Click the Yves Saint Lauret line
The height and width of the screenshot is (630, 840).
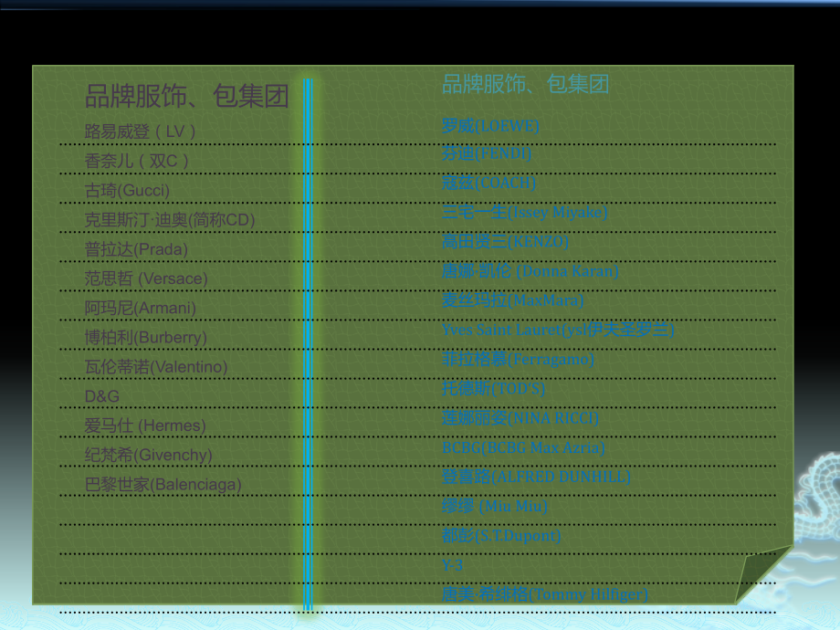[558, 330]
